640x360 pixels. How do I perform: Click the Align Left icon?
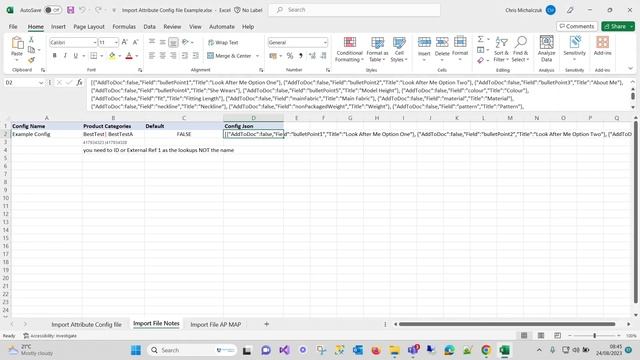[x=152, y=56]
